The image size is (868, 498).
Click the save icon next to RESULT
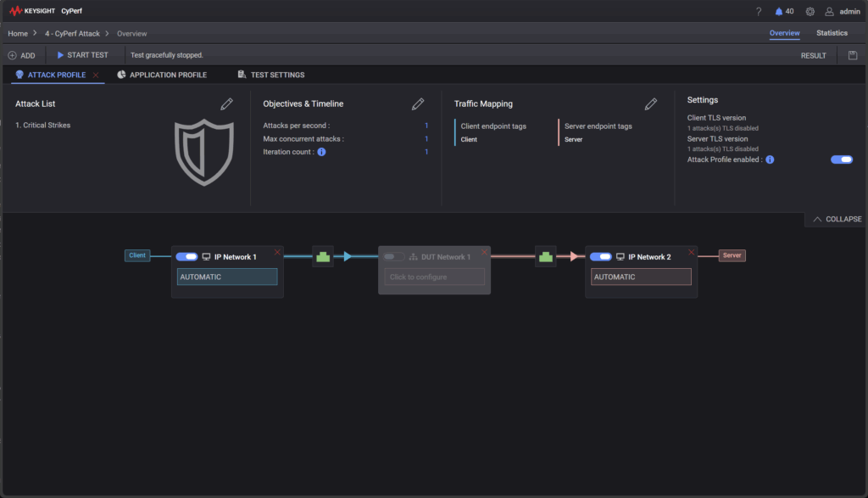(x=853, y=55)
